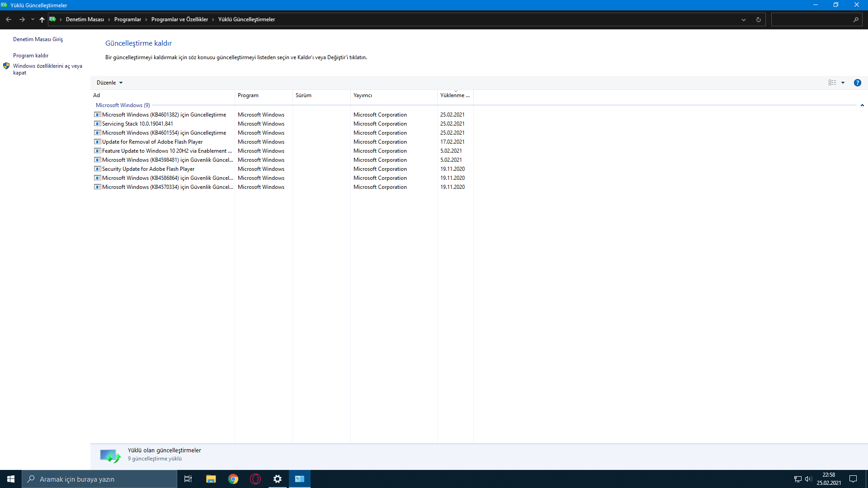Open Opera browser from the taskbar
868x488 pixels.
(255, 479)
